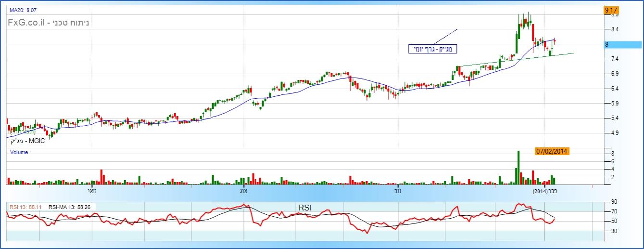Click the 8.4 price axis value
Viewport: 644px width, 249px height.
tap(614, 29)
